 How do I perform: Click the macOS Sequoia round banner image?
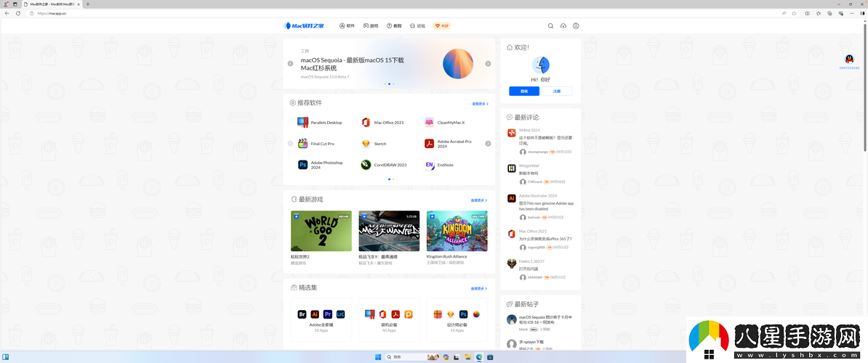[x=458, y=64]
